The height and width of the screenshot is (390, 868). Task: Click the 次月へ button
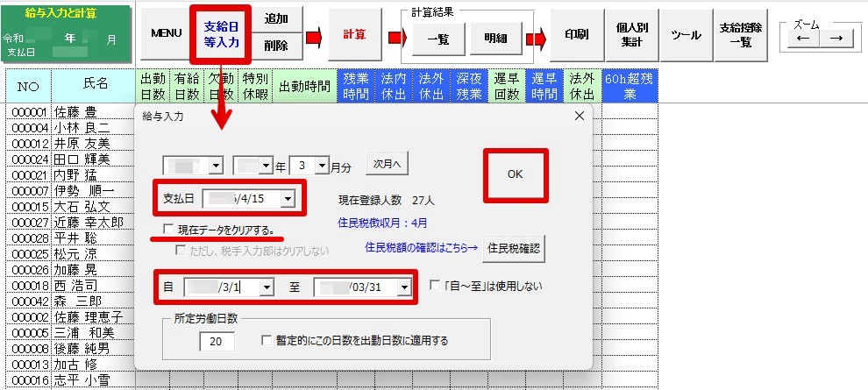click(387, 164)
